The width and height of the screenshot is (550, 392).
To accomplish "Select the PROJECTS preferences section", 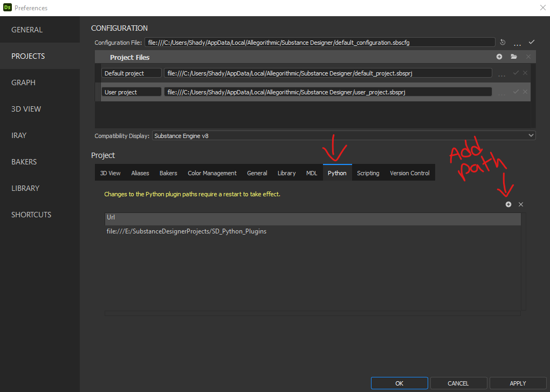I will click(40, 56).
